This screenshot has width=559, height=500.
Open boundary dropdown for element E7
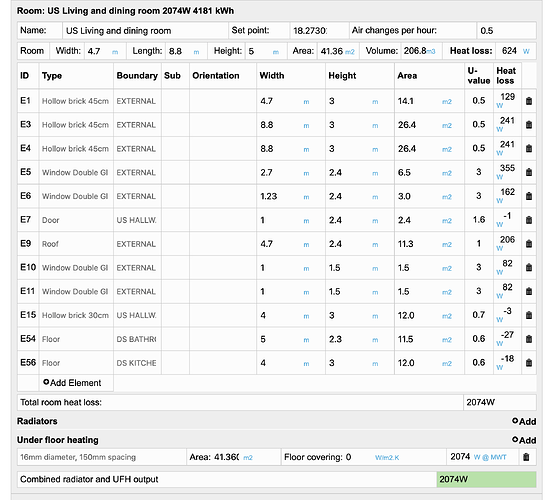(137, 220)
